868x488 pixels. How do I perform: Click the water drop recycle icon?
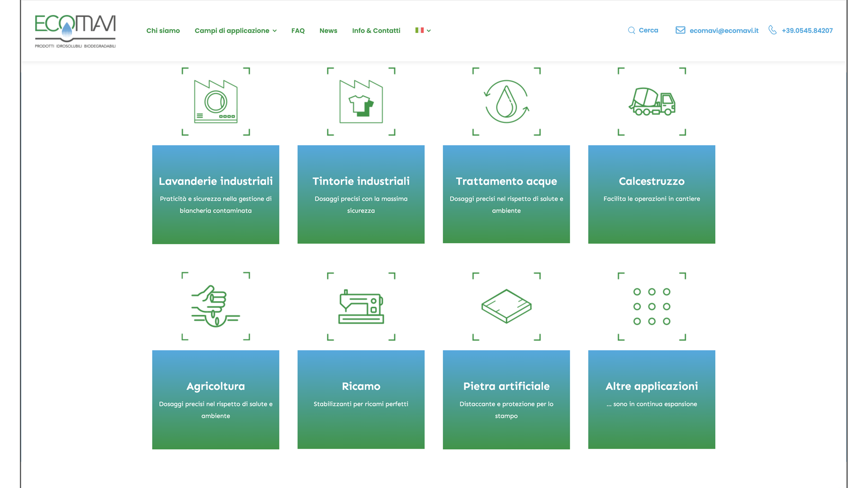coord(506,102)
